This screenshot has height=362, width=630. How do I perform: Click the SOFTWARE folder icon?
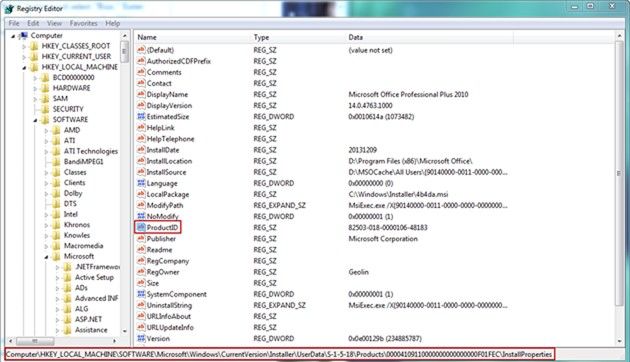[45, 120]
